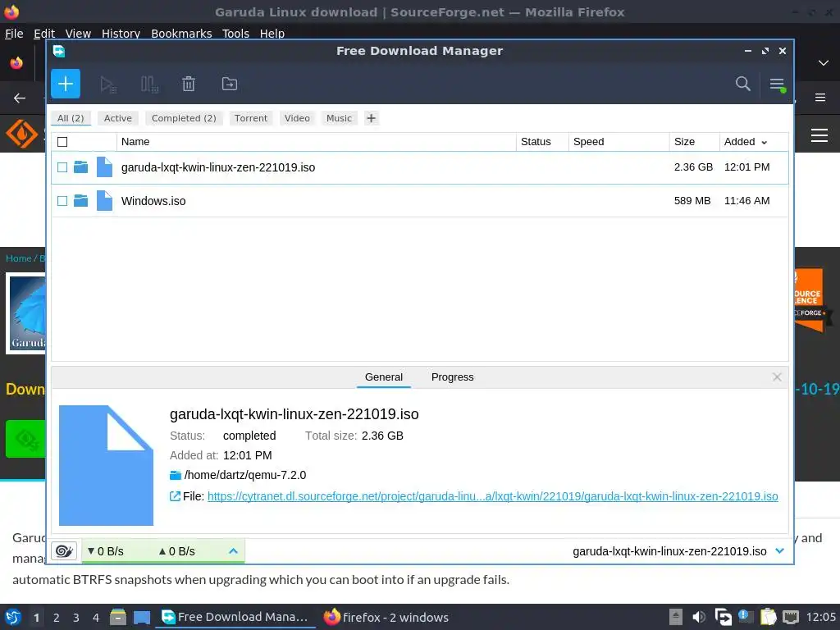Collapse details with the bottom-right chevron
The width and height of the screenshot is (840, 630).
click(x=779, y=550)
